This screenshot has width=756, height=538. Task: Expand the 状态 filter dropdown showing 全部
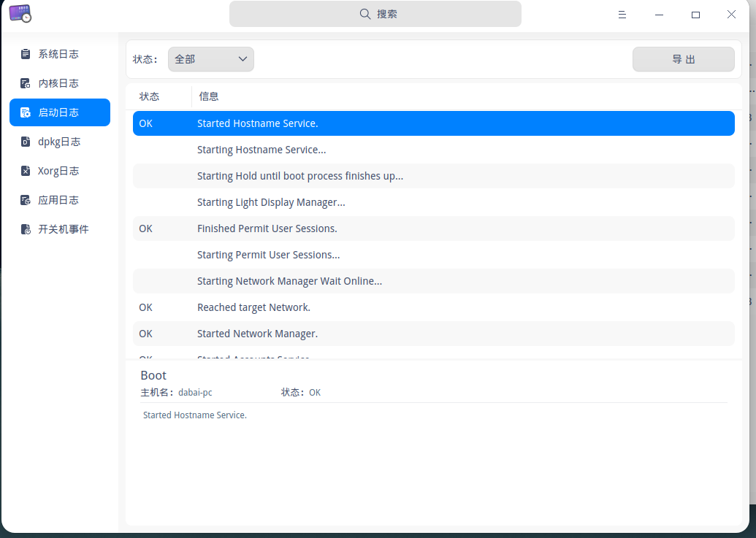[210, 59]
